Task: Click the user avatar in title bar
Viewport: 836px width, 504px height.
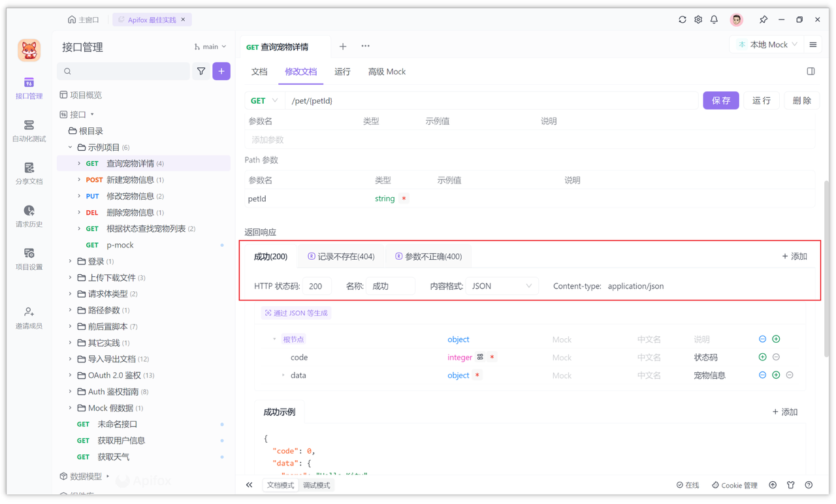Action: [x=737, y=20]
